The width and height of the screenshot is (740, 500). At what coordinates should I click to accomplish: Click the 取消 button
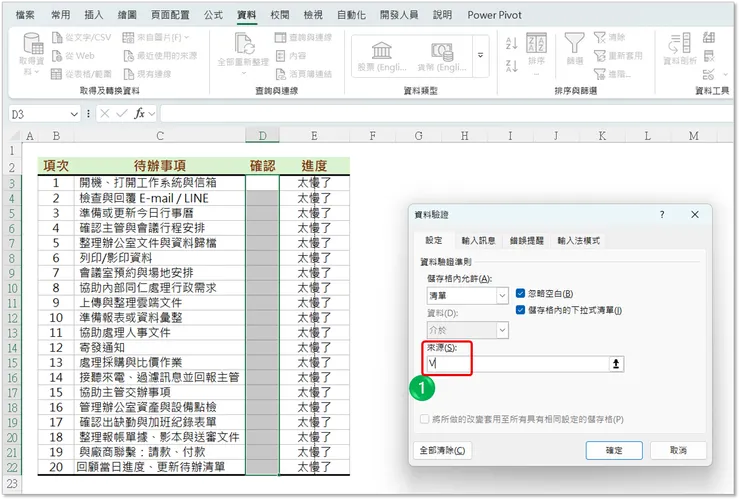[x=678, y=450]
